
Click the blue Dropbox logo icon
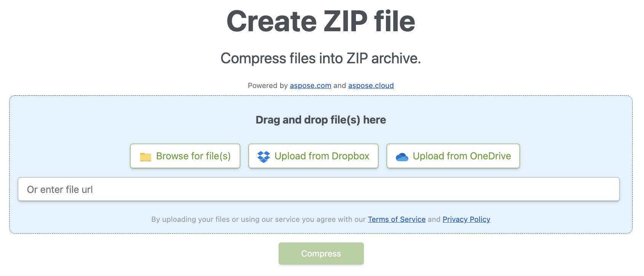click(263, 156)
